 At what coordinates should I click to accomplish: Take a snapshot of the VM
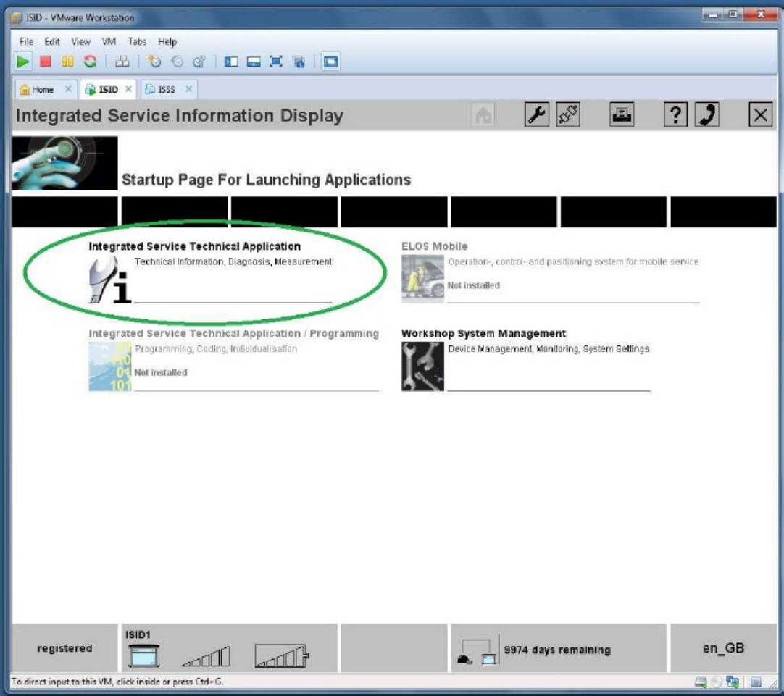(154, 62)
